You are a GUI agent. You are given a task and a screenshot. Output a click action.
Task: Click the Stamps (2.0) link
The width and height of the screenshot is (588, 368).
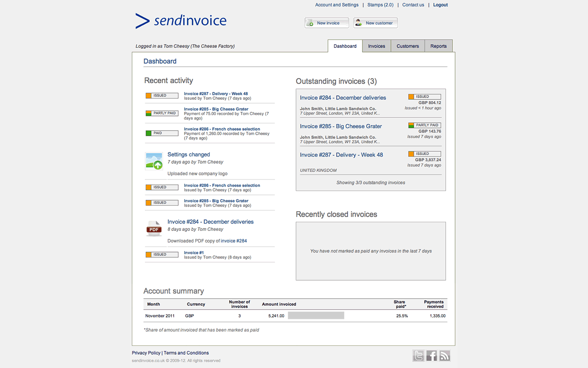[380, 5]
